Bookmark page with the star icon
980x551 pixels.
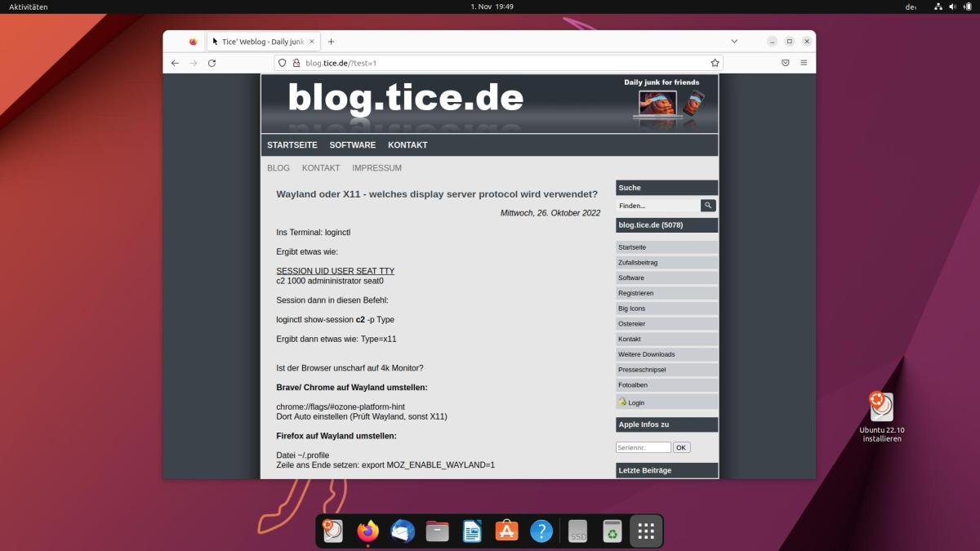point(715,63)
